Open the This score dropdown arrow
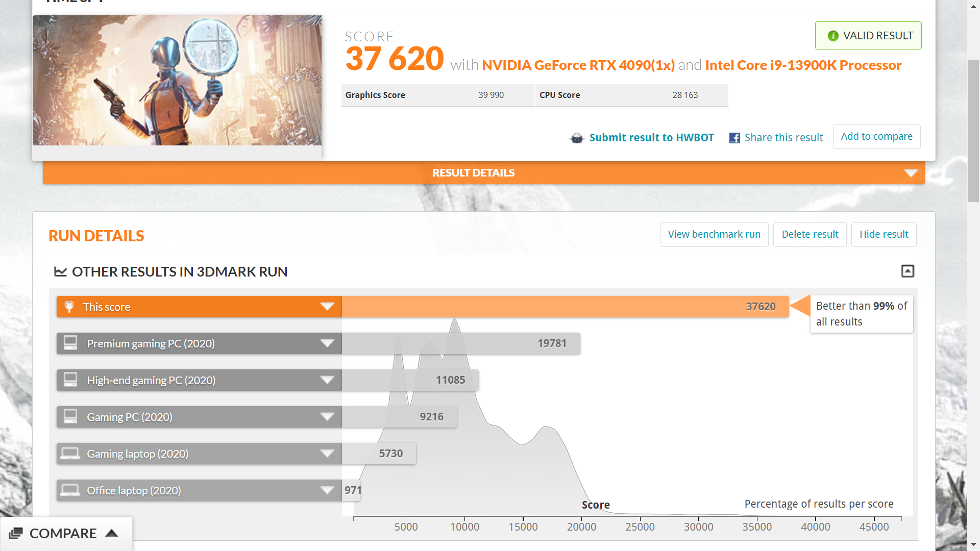 click(327, 307)
